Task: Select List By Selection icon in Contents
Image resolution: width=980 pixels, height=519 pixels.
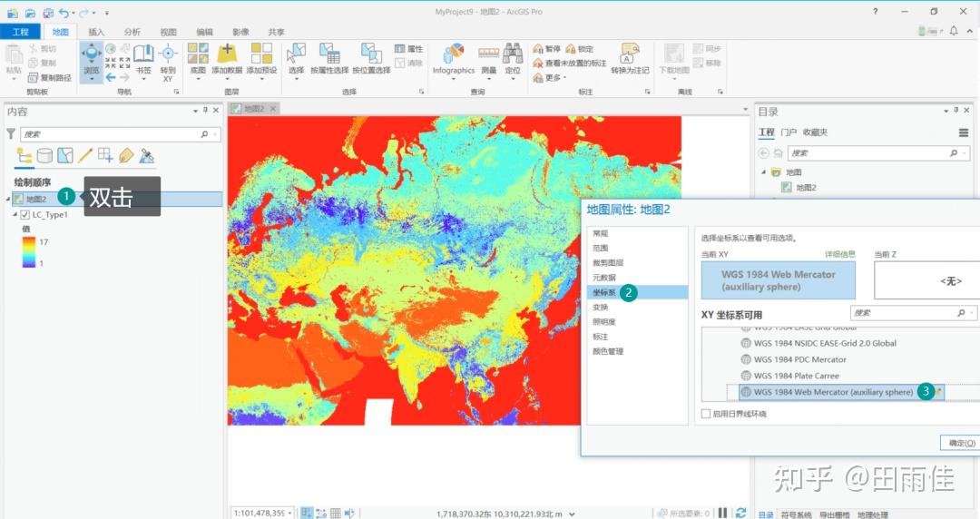Action: tap(65, 156)
